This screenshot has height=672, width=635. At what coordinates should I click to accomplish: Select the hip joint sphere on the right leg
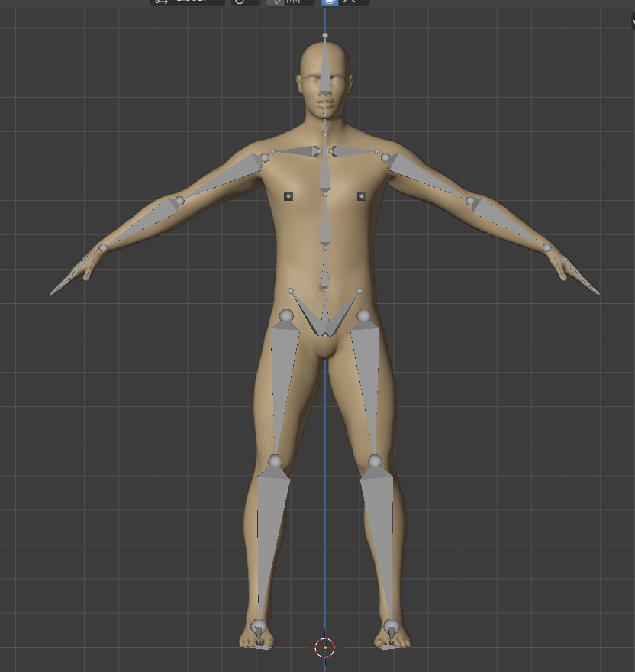pos(364,316)
